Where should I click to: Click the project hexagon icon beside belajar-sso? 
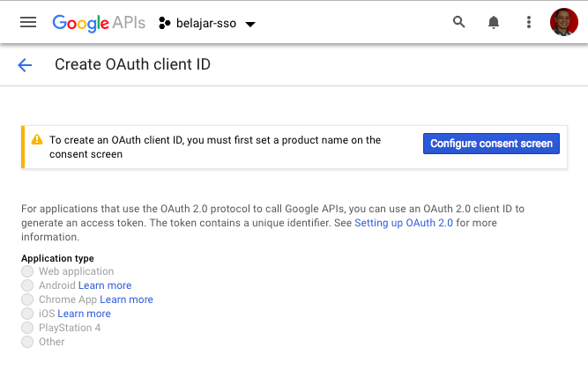coord(164,23)
